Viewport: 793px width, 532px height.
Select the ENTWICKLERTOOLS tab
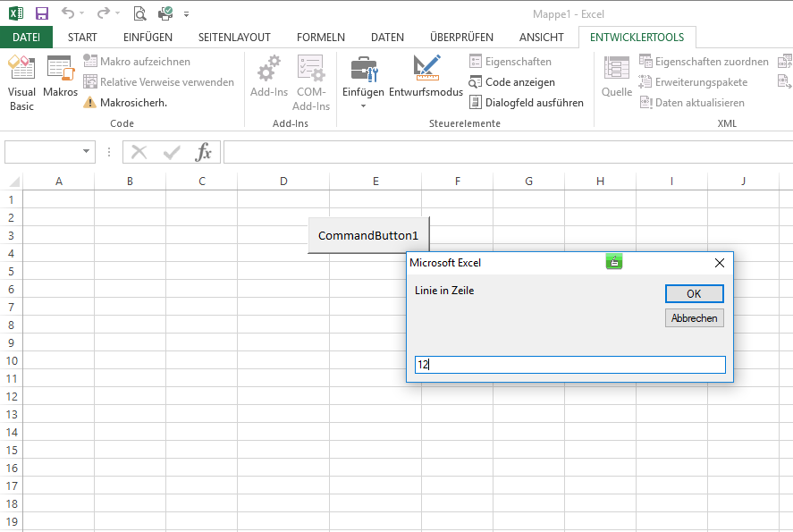tap(637, 38)
